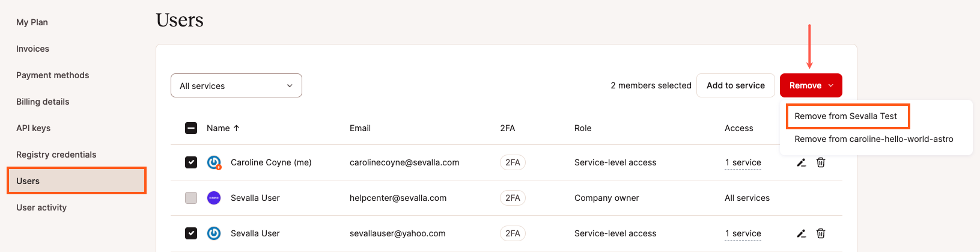Open the Registry credentials section
This screenshot has height=252, width=980.
point(56,155)
